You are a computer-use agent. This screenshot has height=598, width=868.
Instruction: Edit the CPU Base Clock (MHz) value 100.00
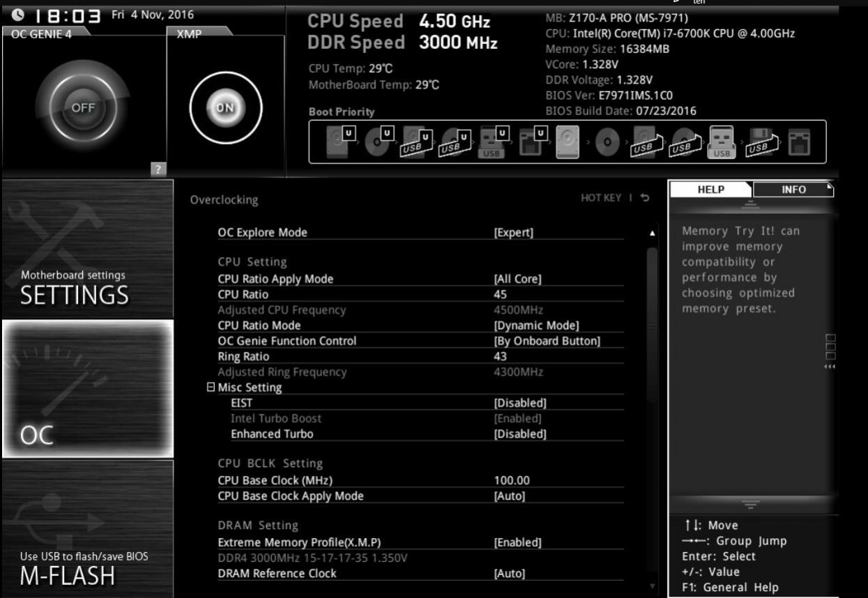[x=511, y=480]
